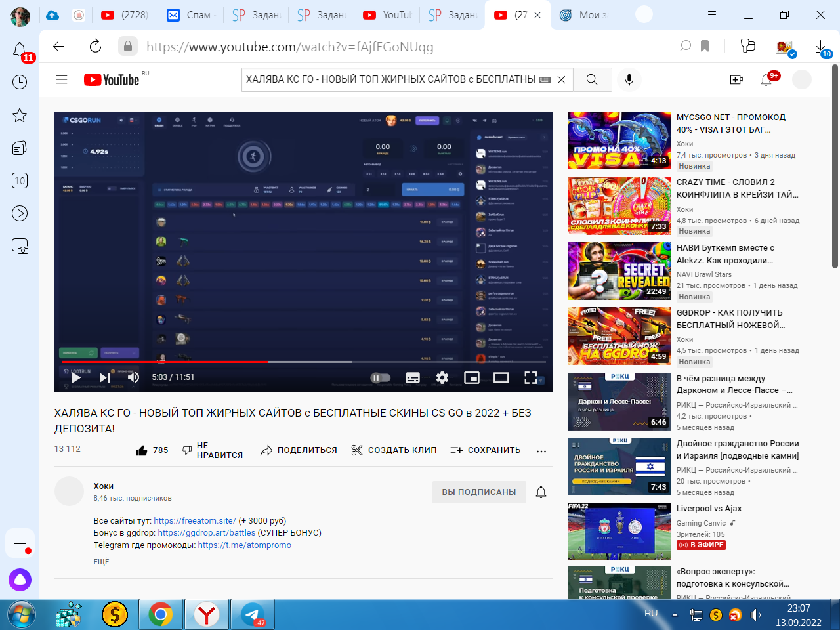This screenshot has width=840, height=630.
Task: Seek on the red video progress bar
Action: click(303, 362)
